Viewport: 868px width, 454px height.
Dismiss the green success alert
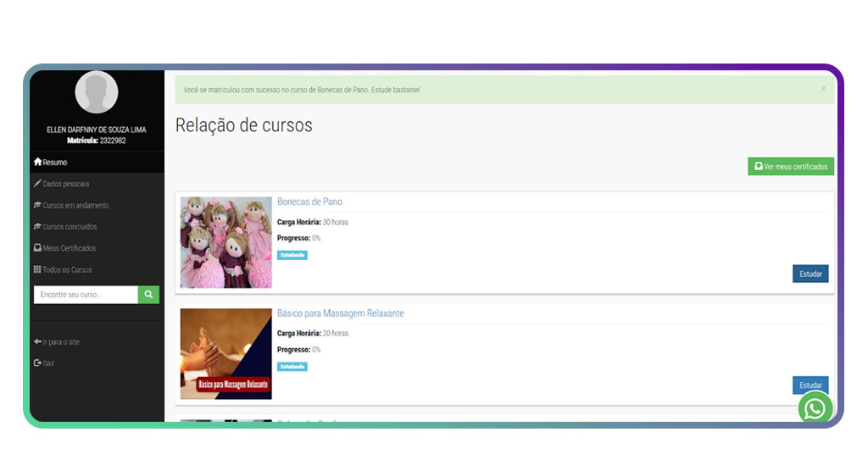[x=824, y=88]
